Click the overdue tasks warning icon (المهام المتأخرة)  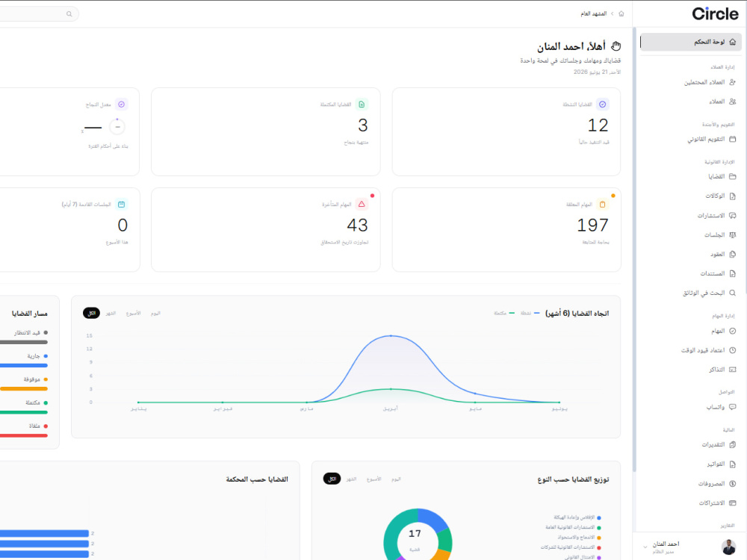tap(362, 205)
